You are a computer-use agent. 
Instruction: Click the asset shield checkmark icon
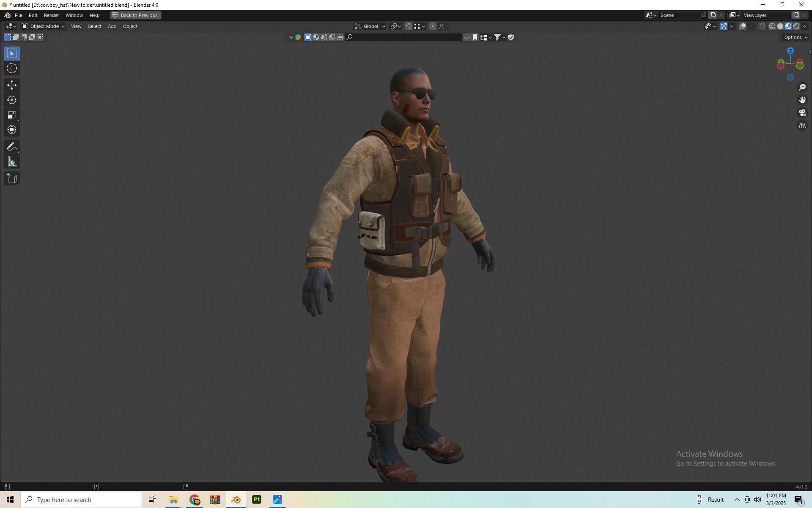(511, 37)
